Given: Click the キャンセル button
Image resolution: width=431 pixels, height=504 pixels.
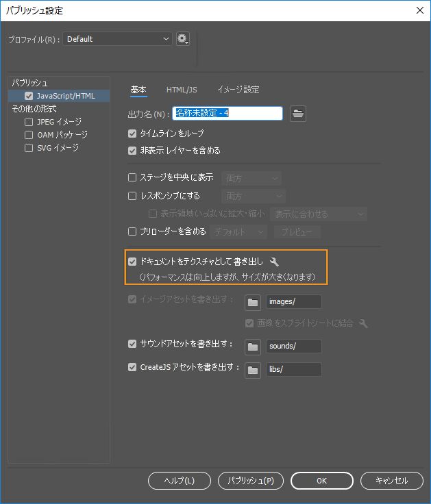Looking at the screenshot, I should click(x=392, y=481).
